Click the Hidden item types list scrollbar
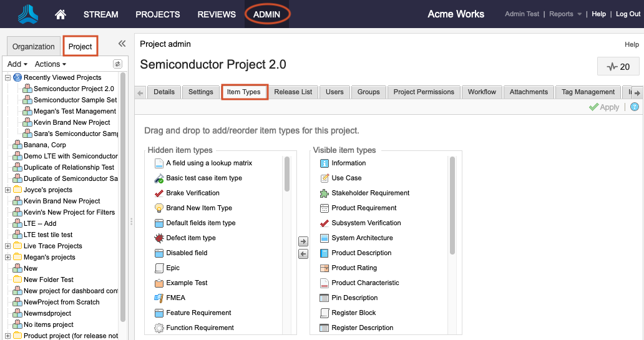This screenshot has height=340, width=644. tap(287, 175)
